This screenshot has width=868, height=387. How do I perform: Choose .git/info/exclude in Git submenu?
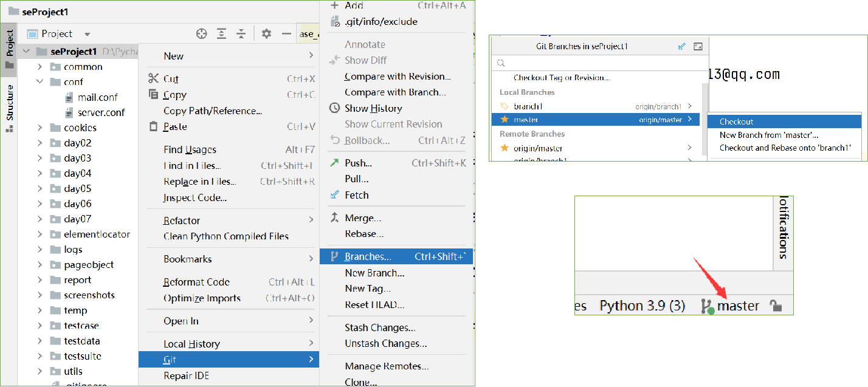click(396, 21)
